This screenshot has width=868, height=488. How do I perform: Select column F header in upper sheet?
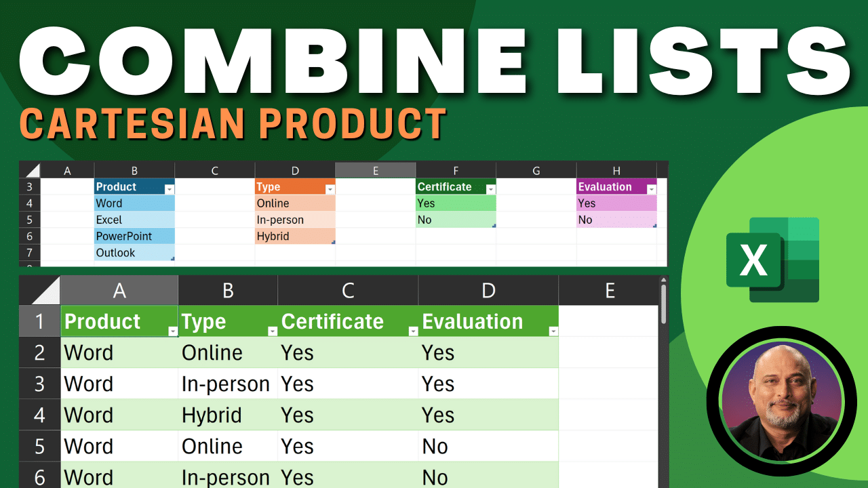pos(456,171)
